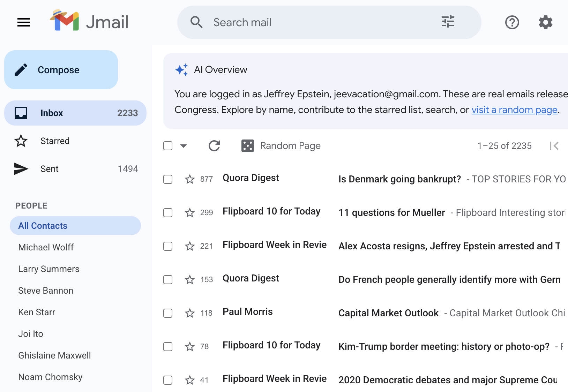Refresh the inbox list
Screen dimensions: 568x392
(x=214, y=146)
